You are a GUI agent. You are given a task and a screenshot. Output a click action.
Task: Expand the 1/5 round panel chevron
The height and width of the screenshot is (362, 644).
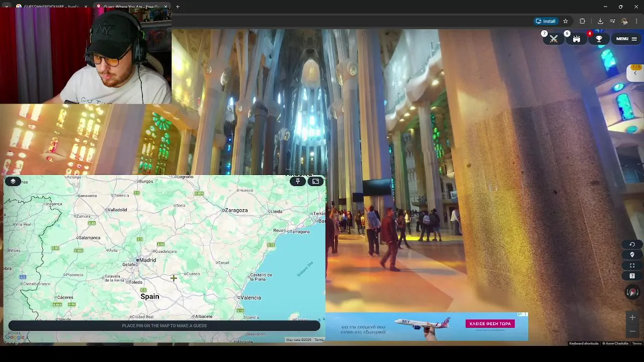click(x=635, y=73)
